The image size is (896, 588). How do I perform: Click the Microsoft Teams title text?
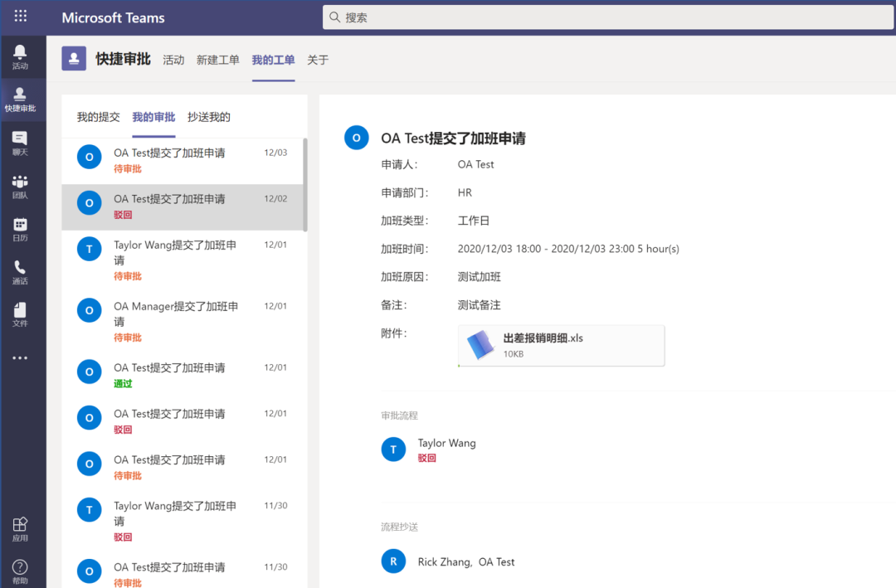[x=113, y=17]
